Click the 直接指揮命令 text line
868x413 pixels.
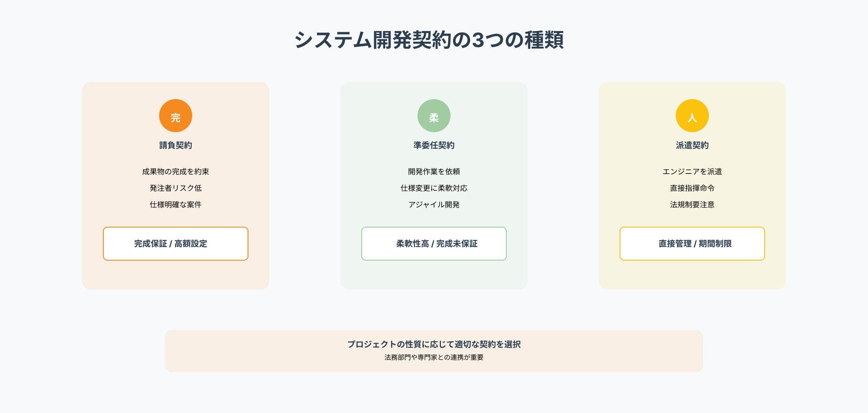tap(692, 188)
